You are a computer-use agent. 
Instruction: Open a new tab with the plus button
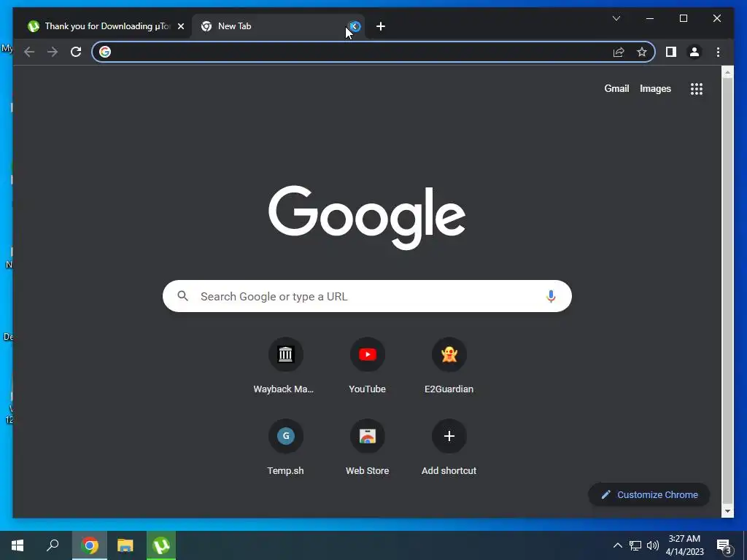[381, 26]
